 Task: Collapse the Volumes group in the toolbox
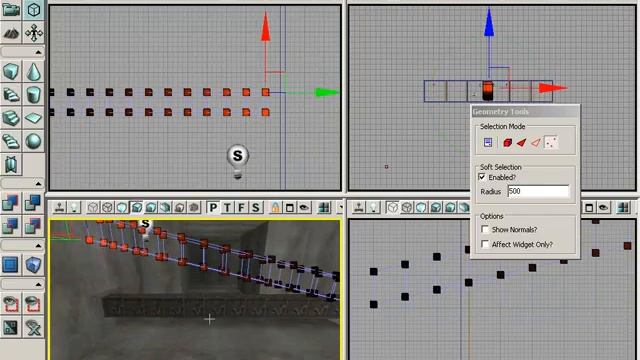point(22,245)
